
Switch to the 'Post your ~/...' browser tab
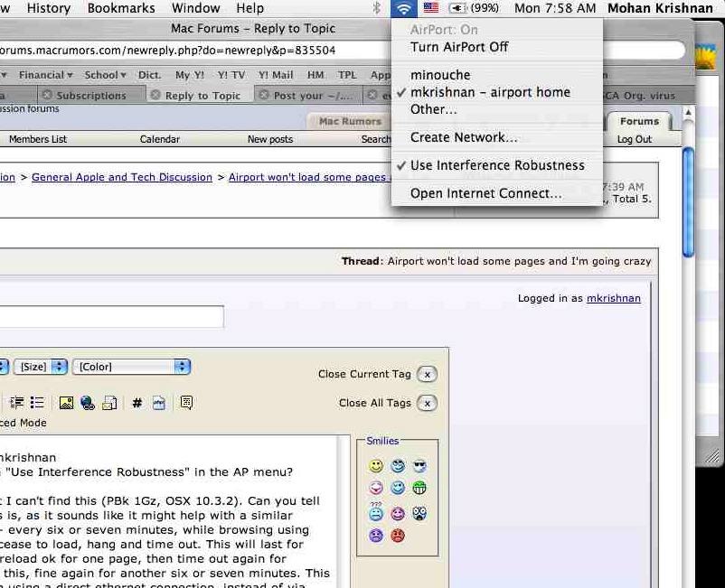tap(308, 95)
